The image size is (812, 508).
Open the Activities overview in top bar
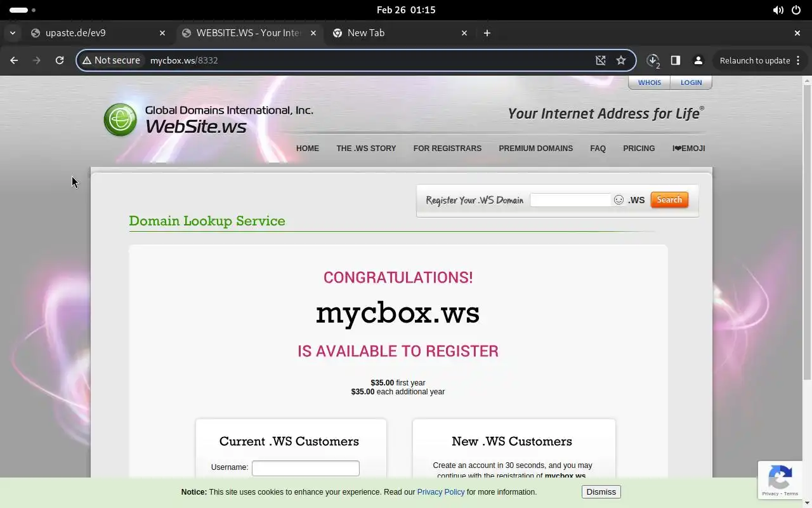click(x=23, y=10)
